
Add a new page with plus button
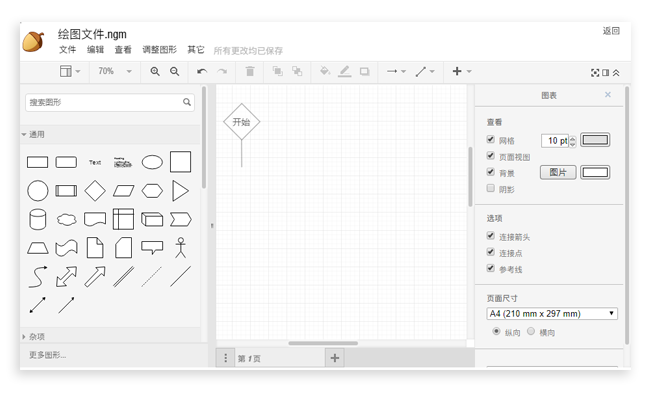coord(335,358)
